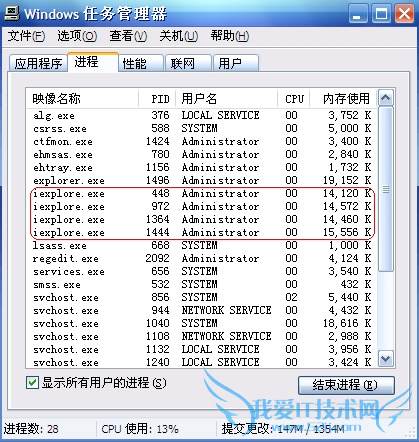
Task: Select svchost.exe with PID 856
Action: tap(202, 297)
